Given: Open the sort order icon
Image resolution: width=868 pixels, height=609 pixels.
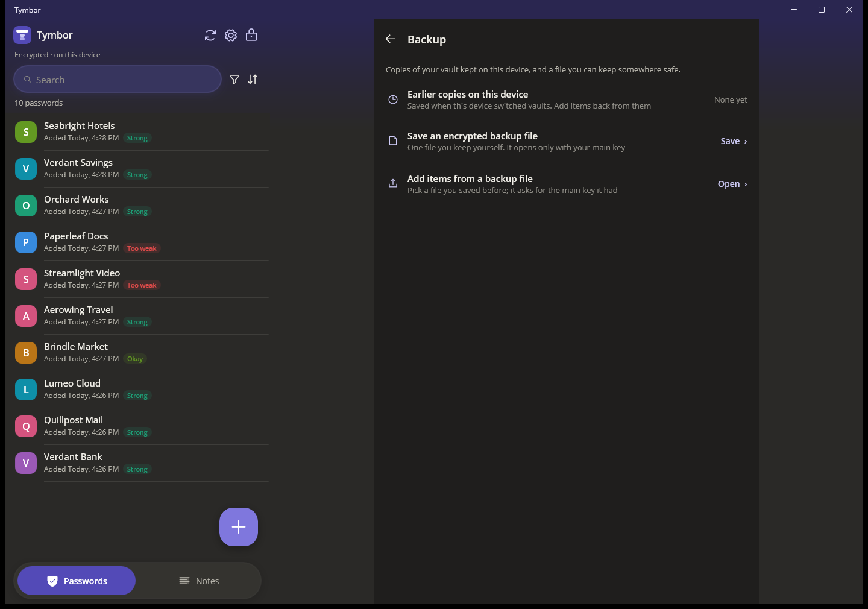Looking at the screenshot, I should (x=253, y=80).
